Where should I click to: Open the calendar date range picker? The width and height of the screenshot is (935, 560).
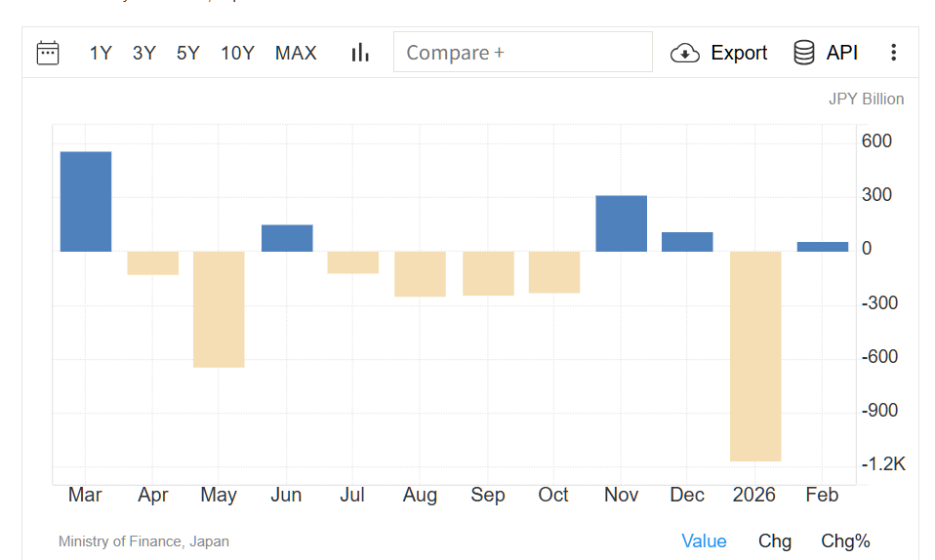click(x=48, y=53)
